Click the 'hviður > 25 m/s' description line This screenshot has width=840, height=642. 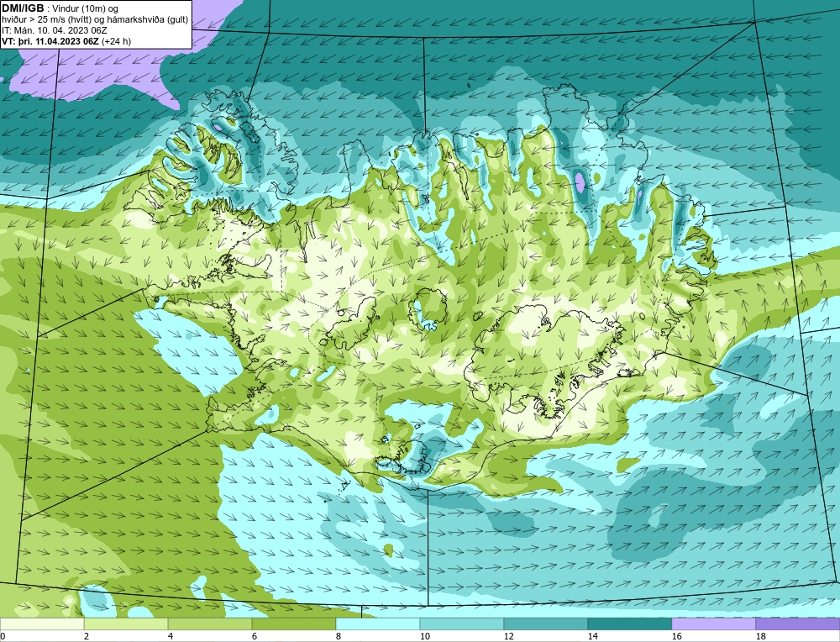[x=95, y=20]
